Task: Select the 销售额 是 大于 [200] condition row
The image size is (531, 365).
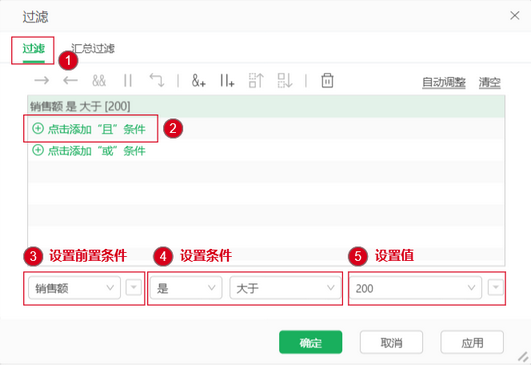Action: tap(266, 106)
